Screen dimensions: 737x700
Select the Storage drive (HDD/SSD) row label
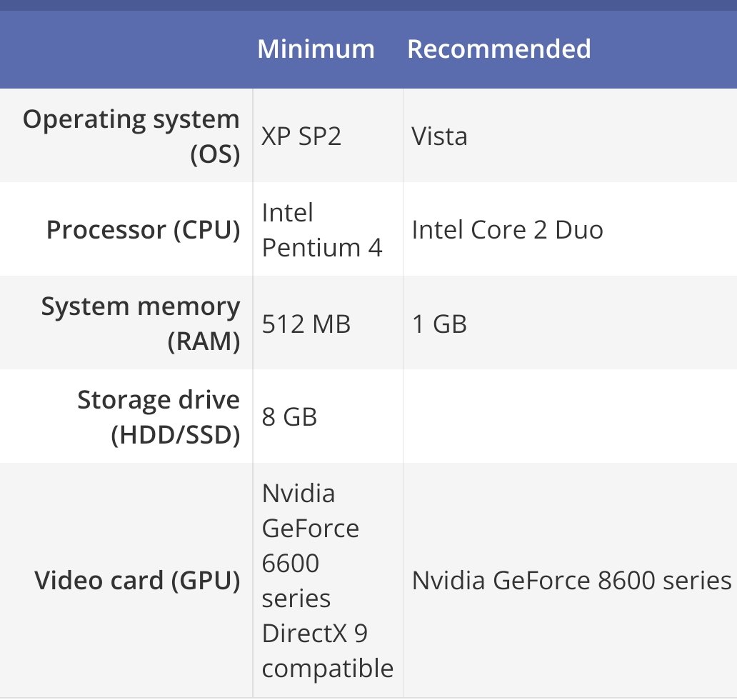pos(159,416)
